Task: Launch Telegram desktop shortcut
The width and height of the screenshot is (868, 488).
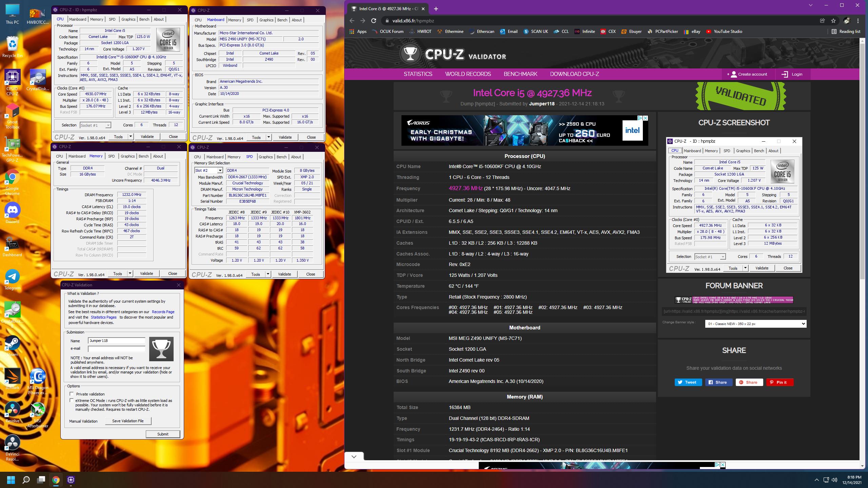Action: pos(12,280)
